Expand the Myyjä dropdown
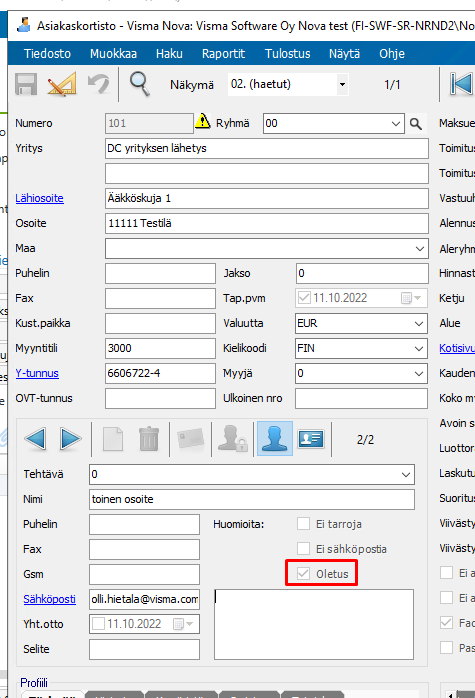This screenshot has height=698, width=475. (x=418, y=373)
